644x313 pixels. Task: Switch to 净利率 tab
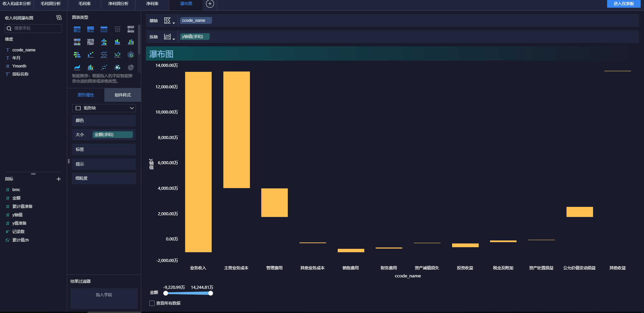152,4
